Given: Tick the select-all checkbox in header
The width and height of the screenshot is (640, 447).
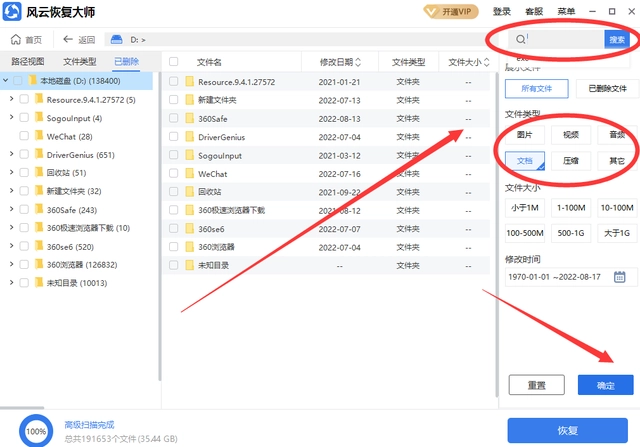Looking at the screenshot, I should tap(173, 62).
